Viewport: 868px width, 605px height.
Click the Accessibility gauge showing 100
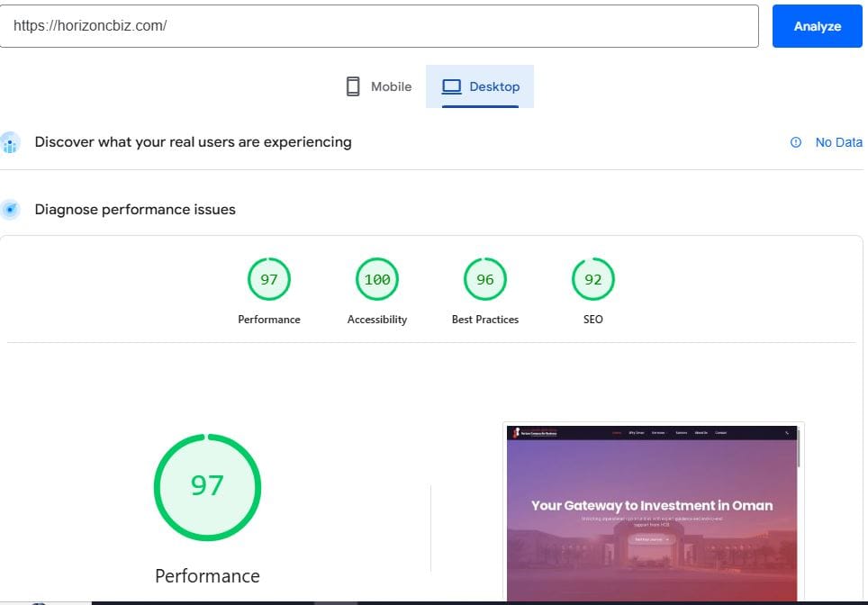376,279
